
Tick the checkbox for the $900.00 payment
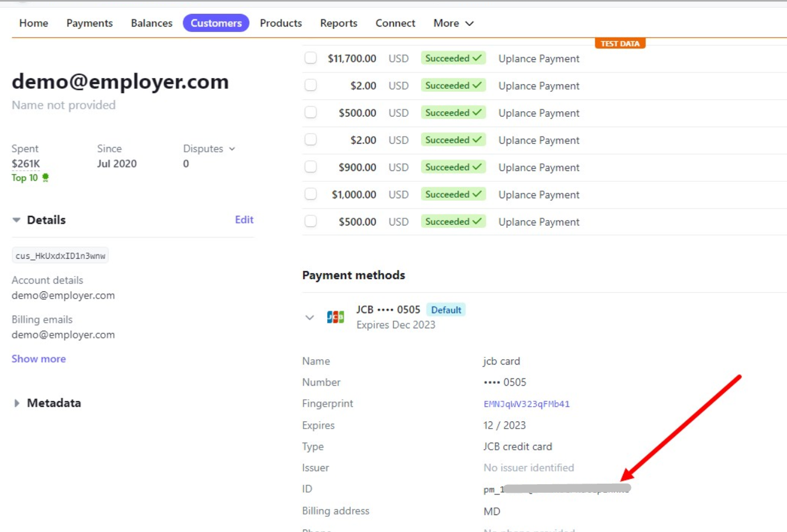310,167
